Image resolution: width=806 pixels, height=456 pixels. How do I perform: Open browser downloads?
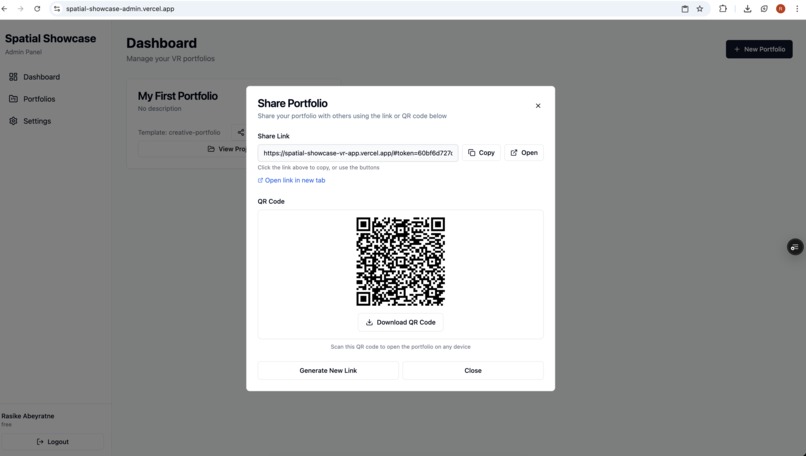747,9
